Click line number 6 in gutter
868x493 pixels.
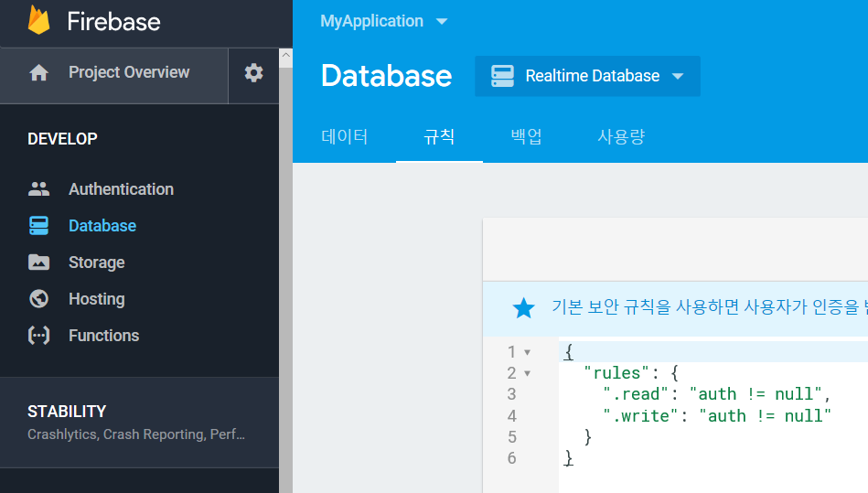click(x=511, y=458)
